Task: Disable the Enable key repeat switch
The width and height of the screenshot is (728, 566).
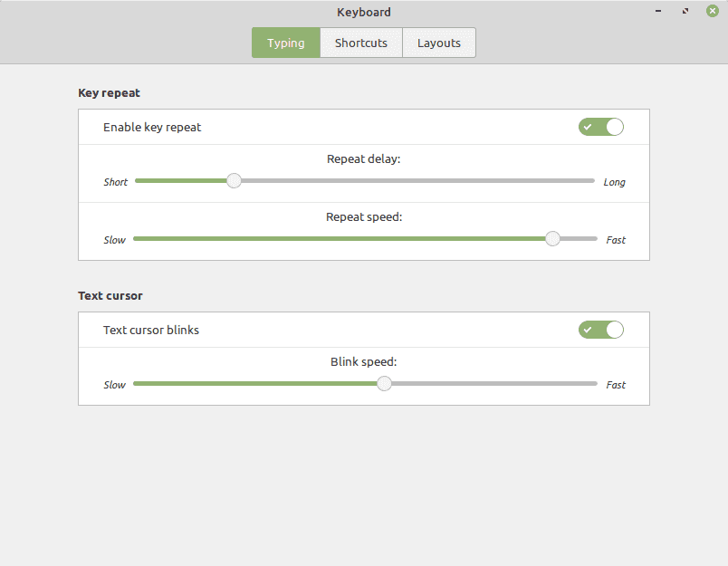Action: tap(601, 127)
